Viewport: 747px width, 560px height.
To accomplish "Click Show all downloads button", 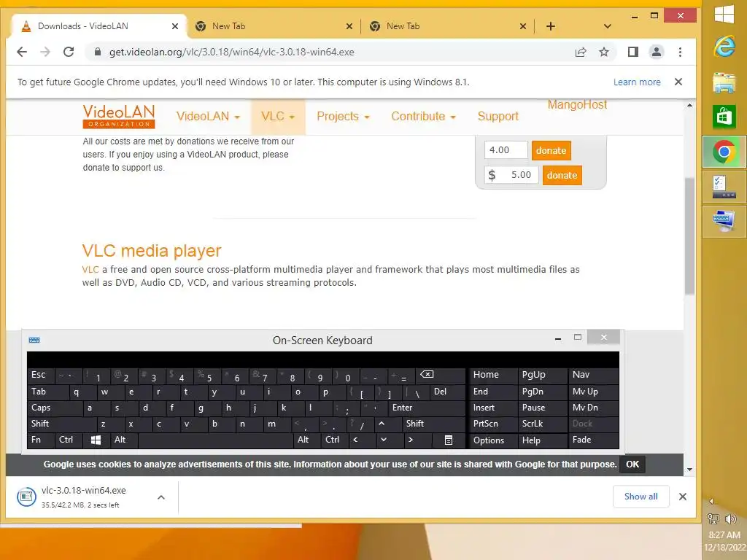I will pos(640,497).
